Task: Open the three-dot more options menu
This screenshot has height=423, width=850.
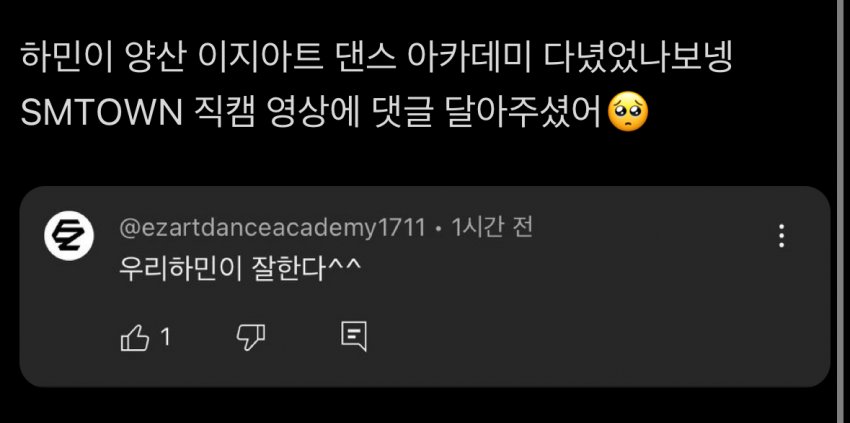Action: pos(781,236)
